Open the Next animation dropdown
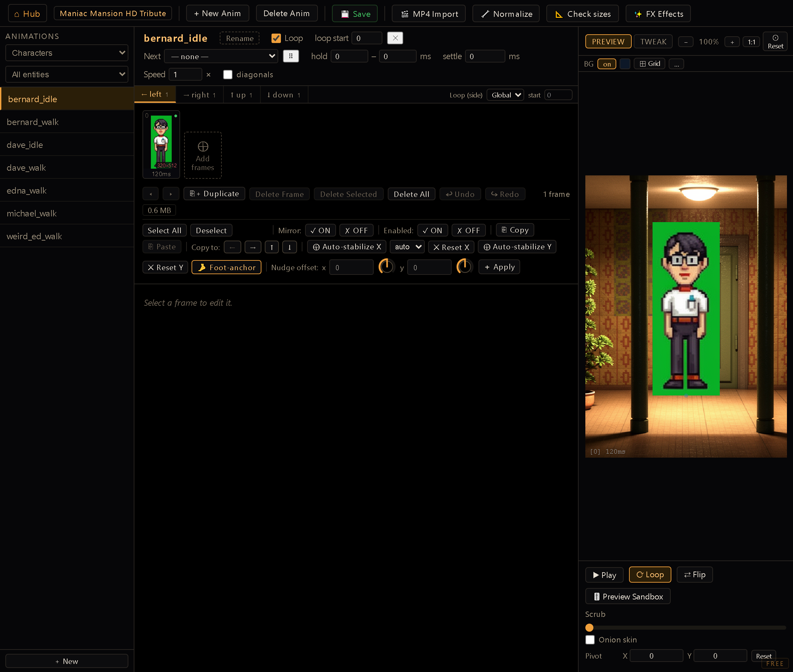This screenshot has height=672, width=793. click(221, 56)
